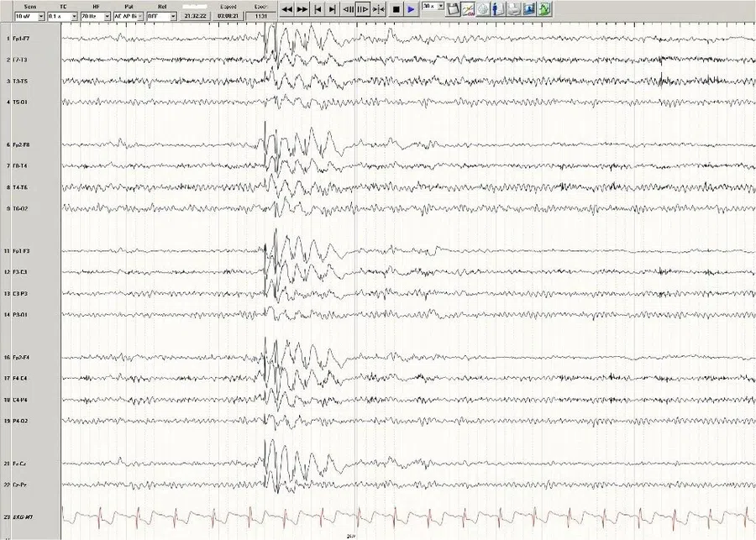Jump to the end of the recording

coord(332,9)
